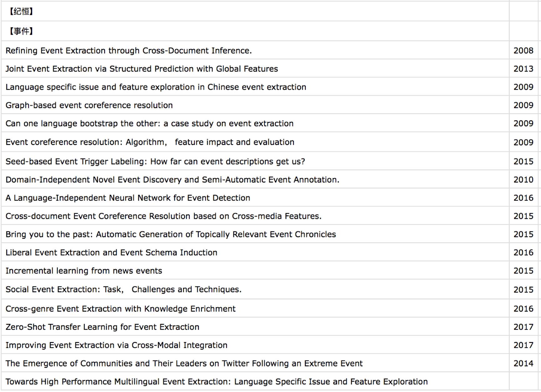
Task: Select 'Social Event Extraction: Task, Challenges' cell
Action: coord(255,289)
